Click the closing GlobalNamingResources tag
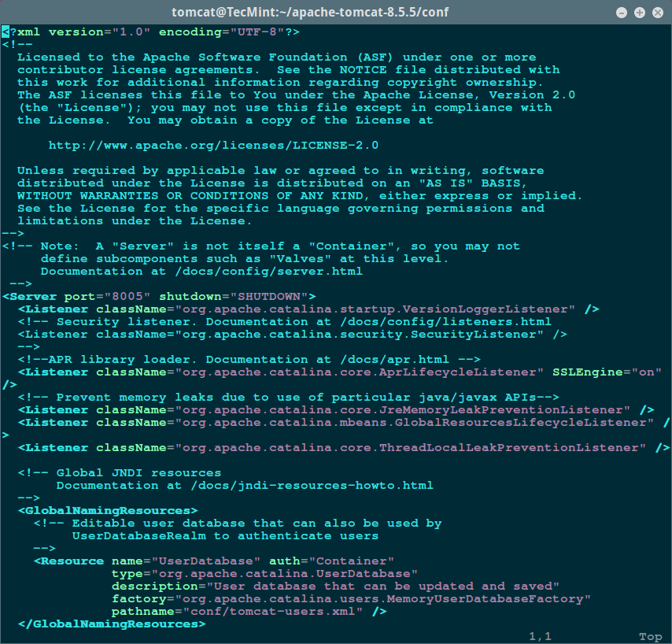Screen dimensions: 672x644 112,624
